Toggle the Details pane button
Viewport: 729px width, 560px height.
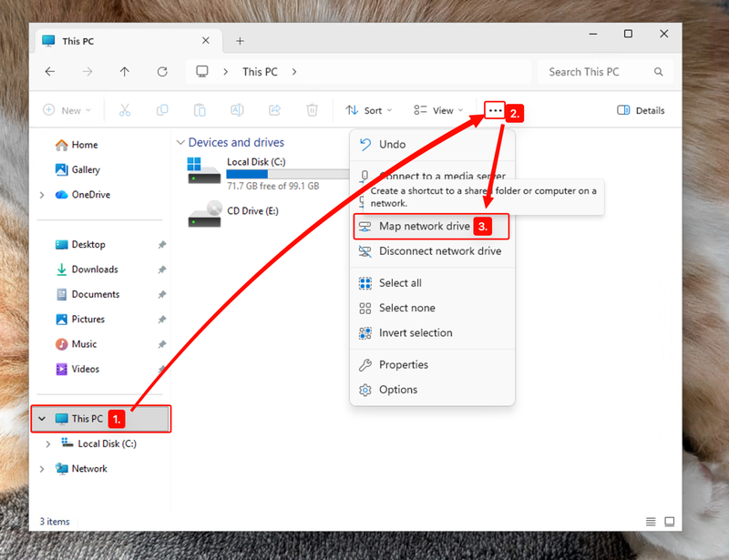click(x=641, y=110)
